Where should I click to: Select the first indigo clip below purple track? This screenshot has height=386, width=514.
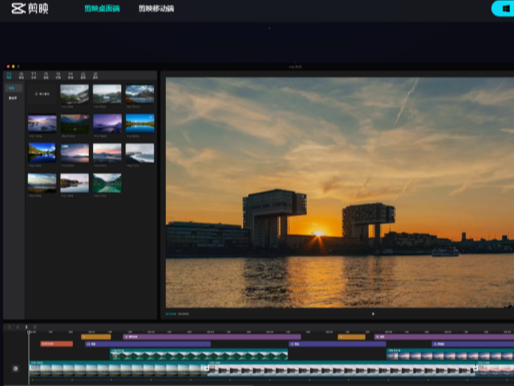pyautogui.click(x=148, y=344)
